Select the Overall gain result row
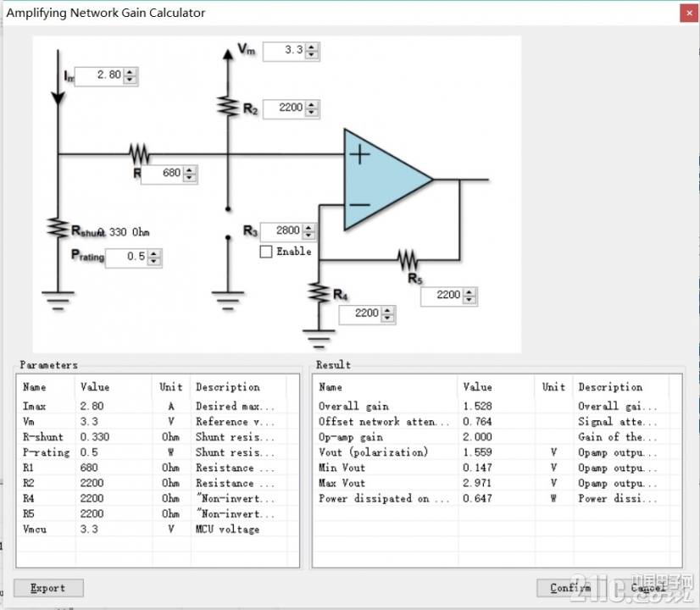Screen dimensions: 700x610 (497, 406)
